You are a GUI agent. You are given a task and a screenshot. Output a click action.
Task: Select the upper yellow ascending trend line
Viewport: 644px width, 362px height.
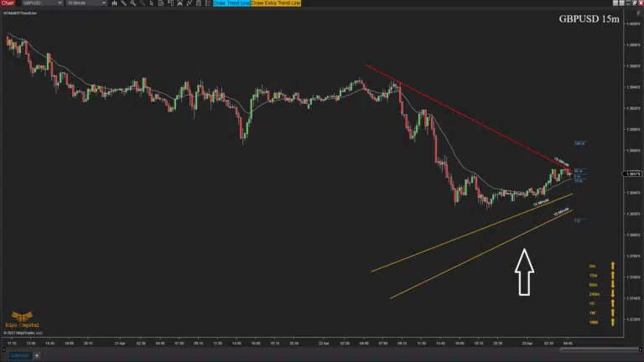pyautogui.click(x=471, y=233)
